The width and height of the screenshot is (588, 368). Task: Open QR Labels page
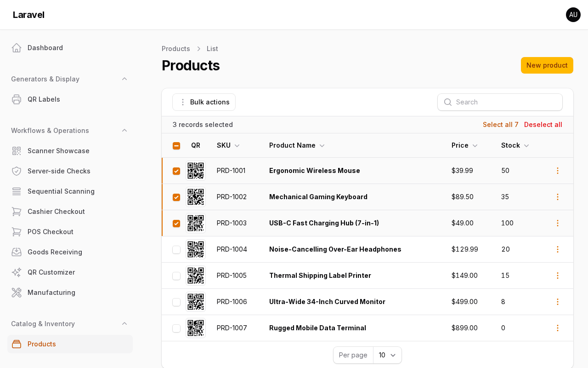70,99
